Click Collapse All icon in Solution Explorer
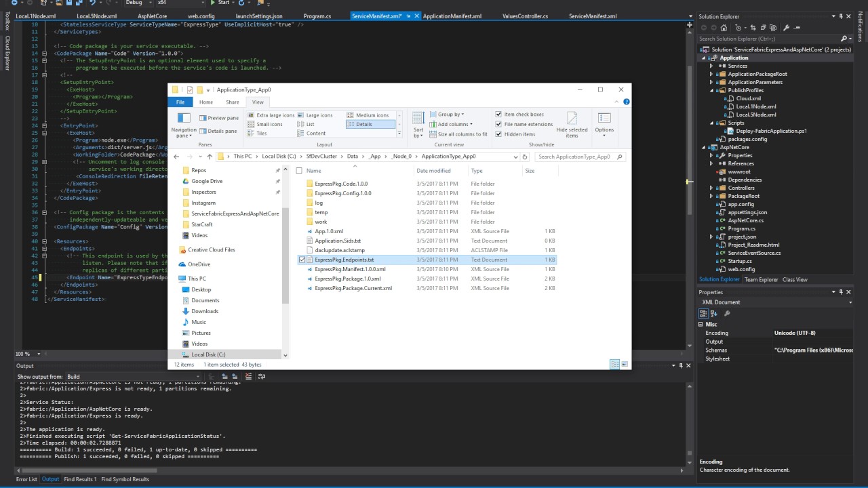 tap(764, 28)
